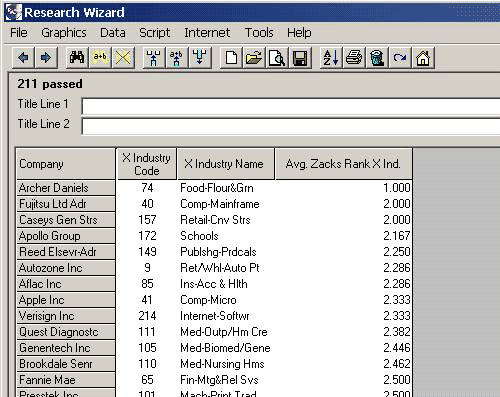
Task: Click the X Industry Name column header
Action: click(x=226, y=164)
